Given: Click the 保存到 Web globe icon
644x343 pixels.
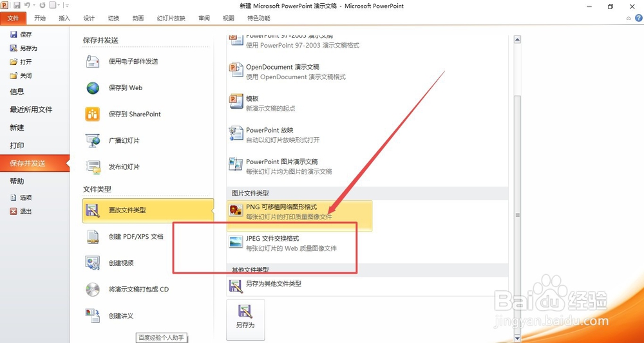Looking at the screenshot, I should pos(92,88).
